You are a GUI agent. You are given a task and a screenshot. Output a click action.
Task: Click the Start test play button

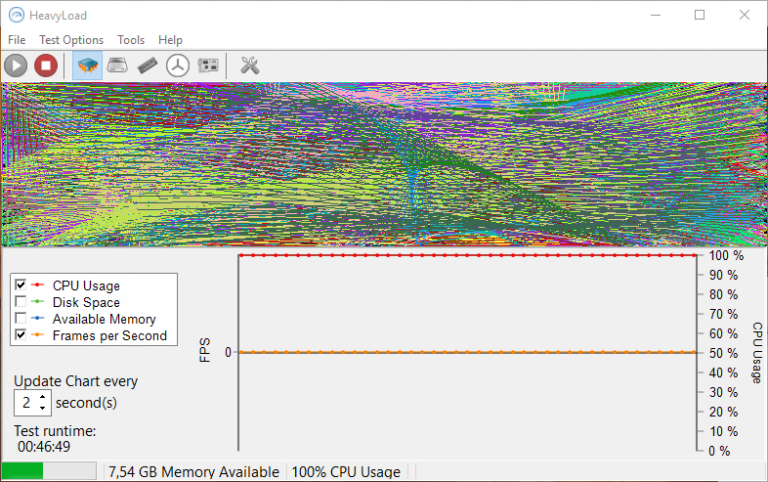click(16, 66)
